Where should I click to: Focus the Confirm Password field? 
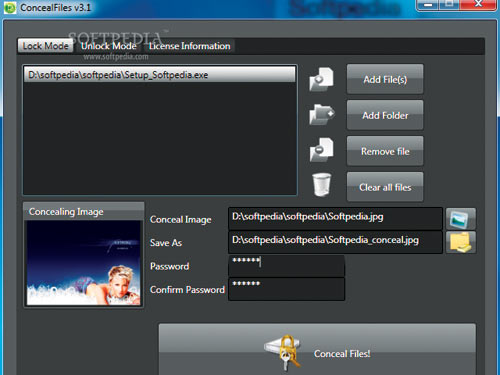pos(286,289)
